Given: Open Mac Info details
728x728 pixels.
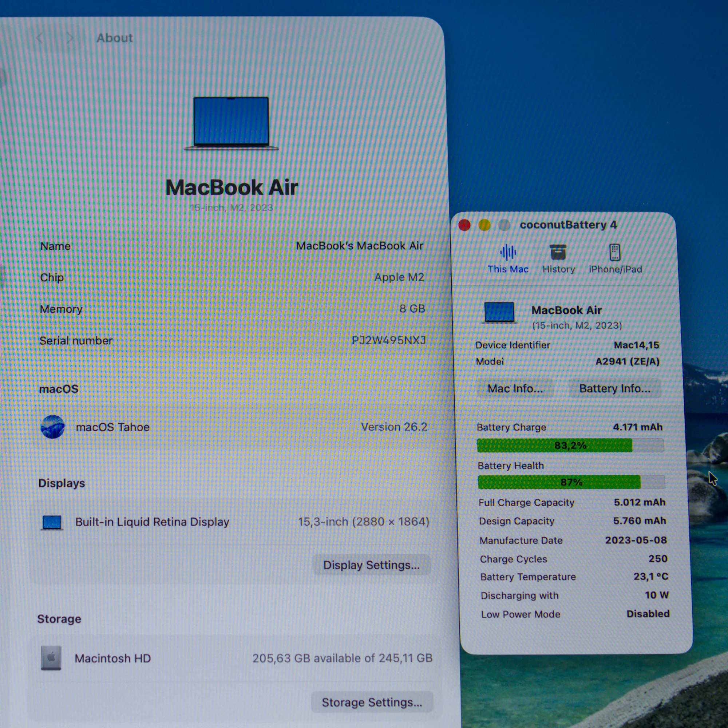Looking at the screenshot, I should tap(515, 388).
